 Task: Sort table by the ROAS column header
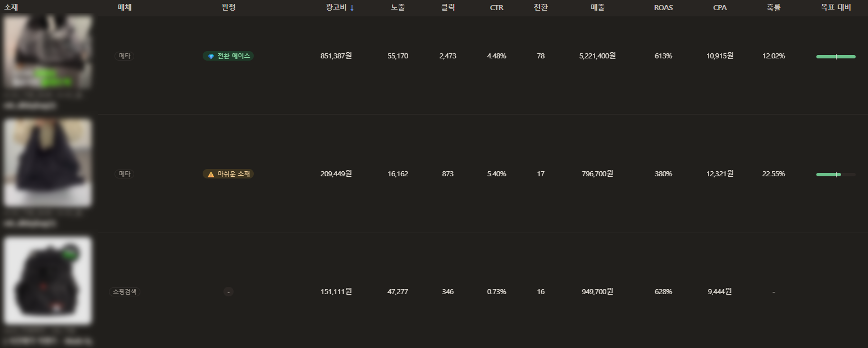(x=663, y=7)
